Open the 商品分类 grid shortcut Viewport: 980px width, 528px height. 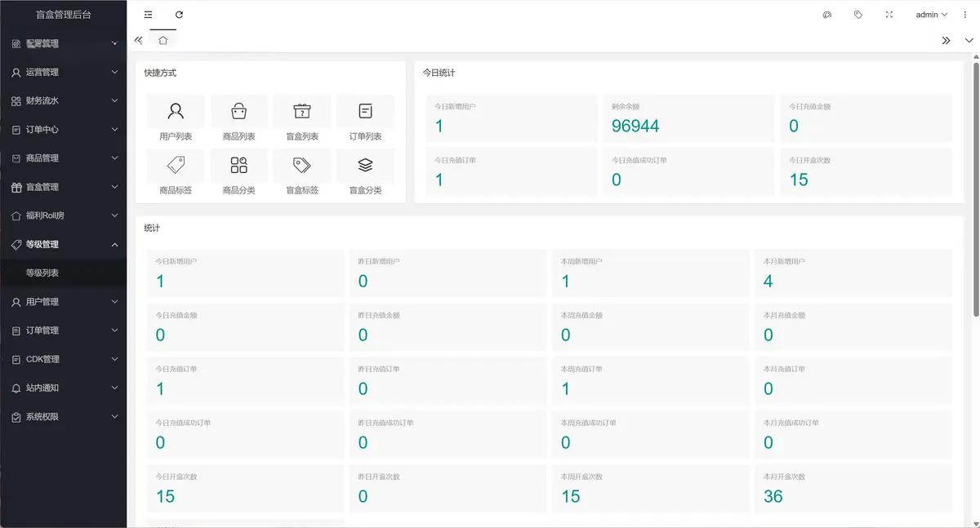238,165
